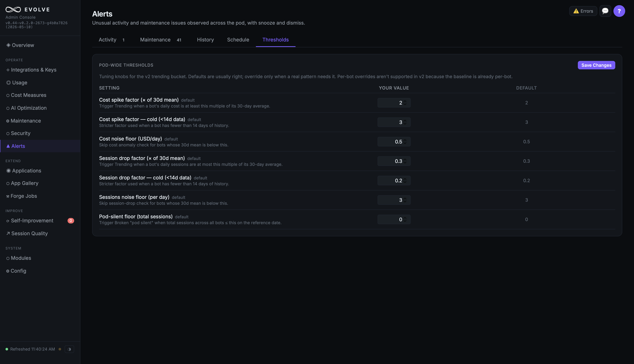Click the Activity tab count badge 1
Viewport: 634px width, 364px height.
click(x=124, y=40)
